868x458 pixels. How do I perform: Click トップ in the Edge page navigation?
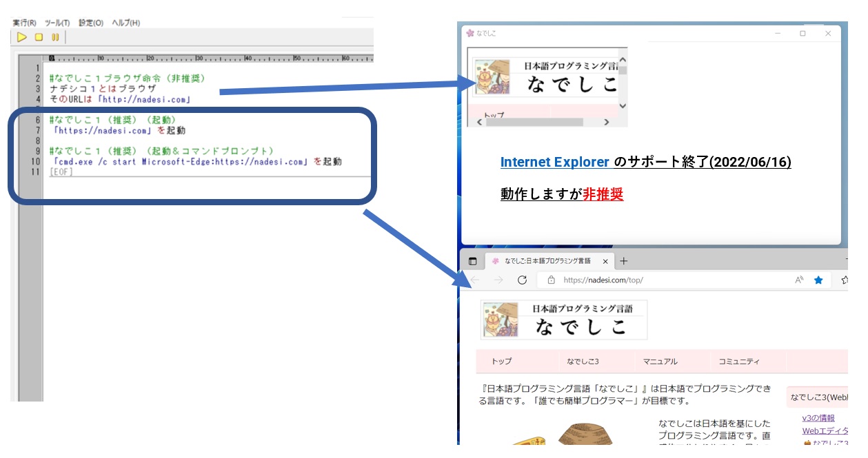pos(502,362)
